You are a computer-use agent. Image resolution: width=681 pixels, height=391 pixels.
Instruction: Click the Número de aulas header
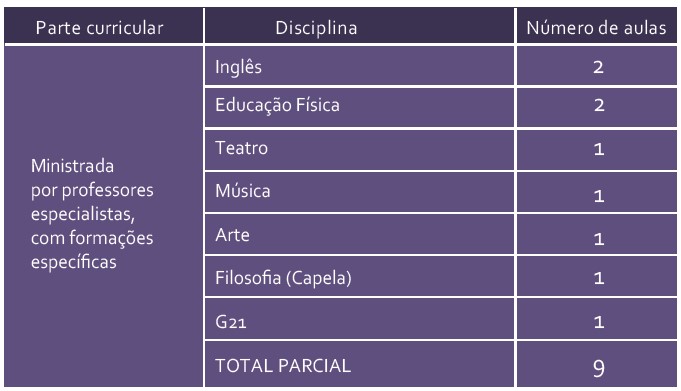(x=597, y=26)
